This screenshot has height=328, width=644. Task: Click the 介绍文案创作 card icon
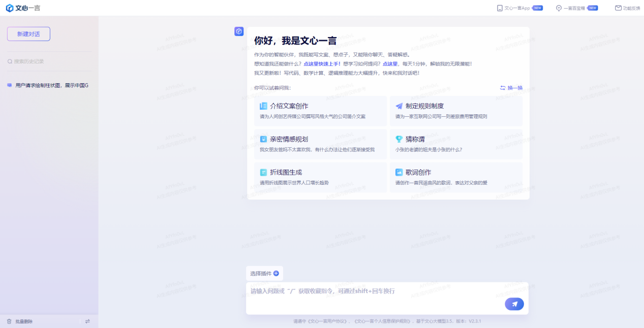pyautogui.click(x=263, y=106)
